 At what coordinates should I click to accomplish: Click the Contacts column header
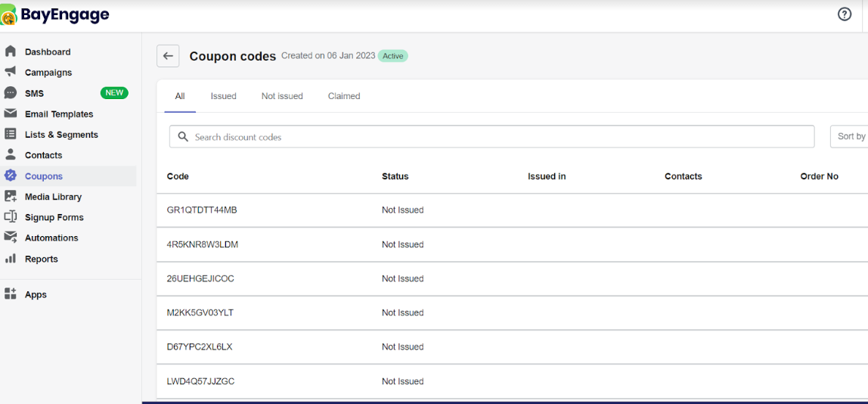pos(683,176)
